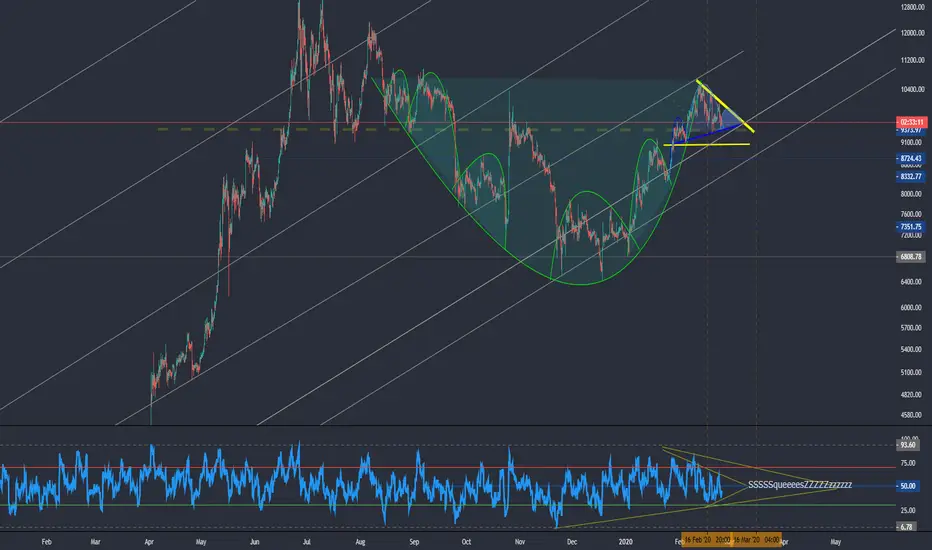This screenshot has height=550, width=932.
Task: Click the 4820.00 price axis value
Action: 911,394
